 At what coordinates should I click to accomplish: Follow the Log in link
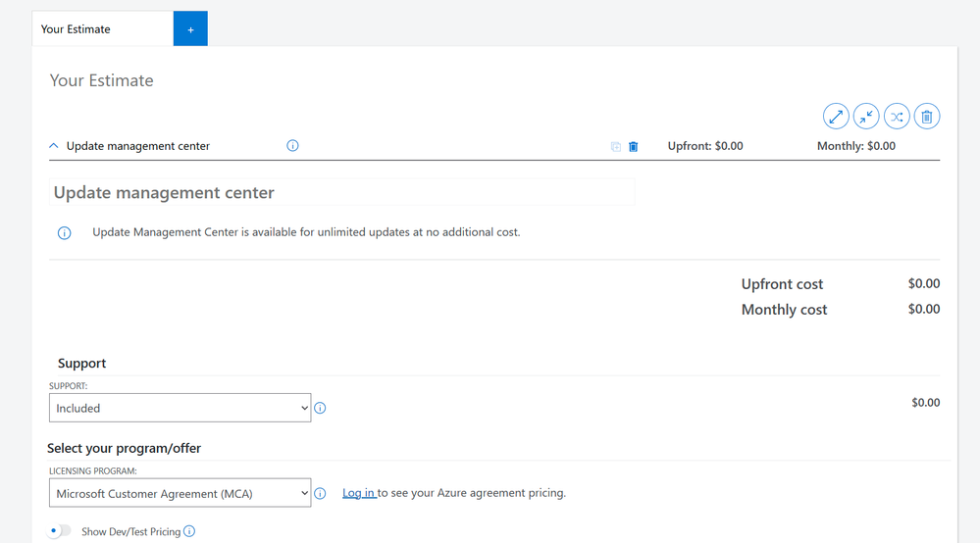pos(359,493)
